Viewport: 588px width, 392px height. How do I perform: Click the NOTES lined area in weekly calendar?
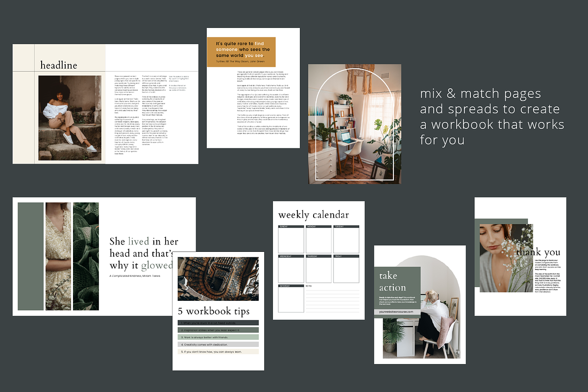333,298
